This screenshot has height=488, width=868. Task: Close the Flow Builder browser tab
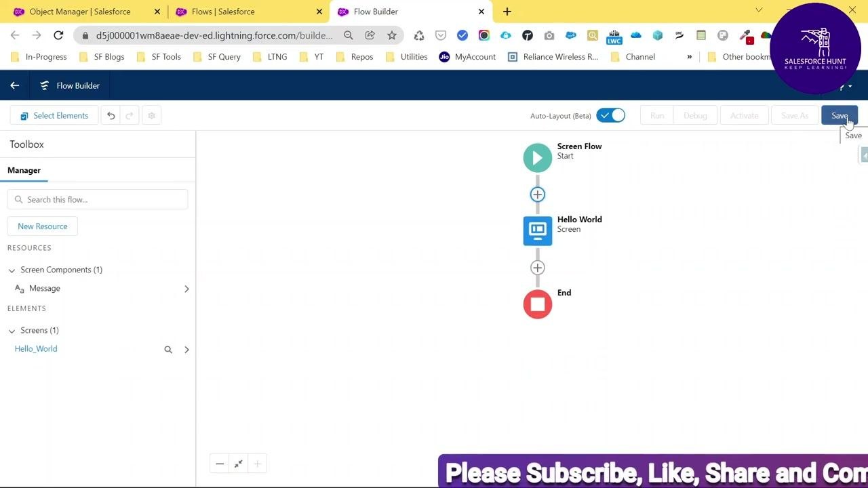[481, 12]
